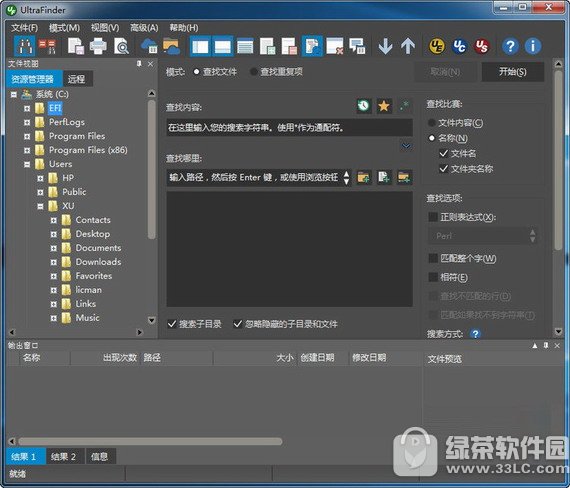
Task: Click the options panel vertical scrollbar
Action: [x=558, y=160]
